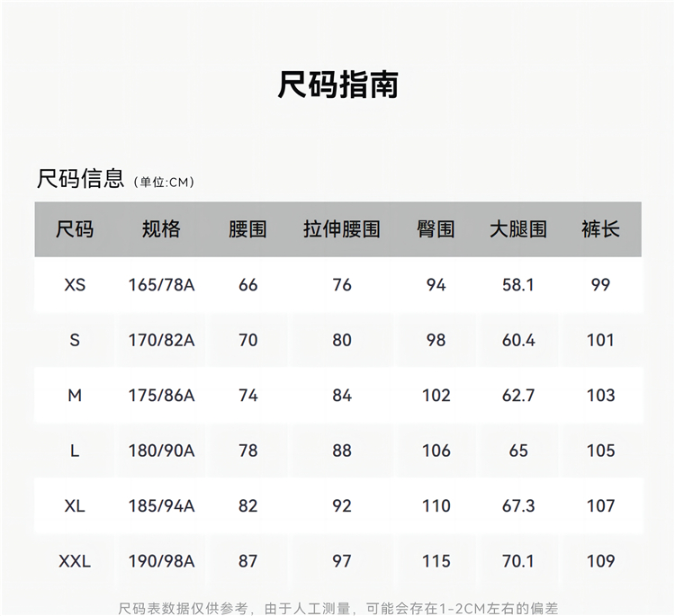Select the M size row label

coord(75,396)
